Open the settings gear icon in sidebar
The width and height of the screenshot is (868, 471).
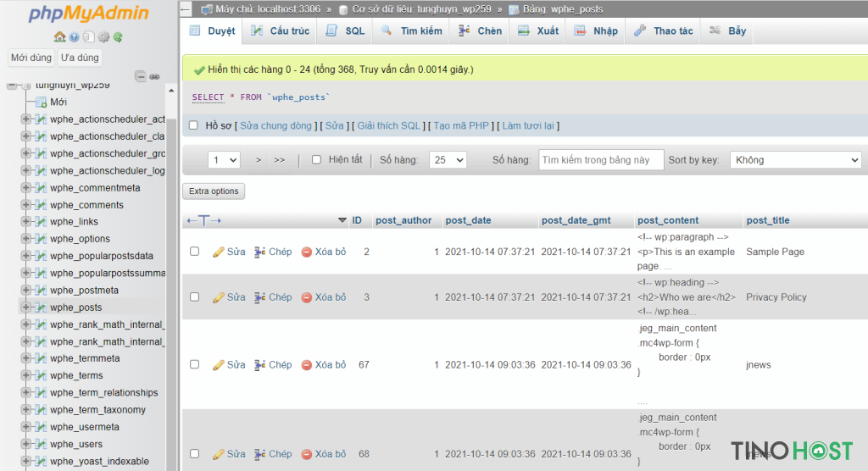point(103,37)
